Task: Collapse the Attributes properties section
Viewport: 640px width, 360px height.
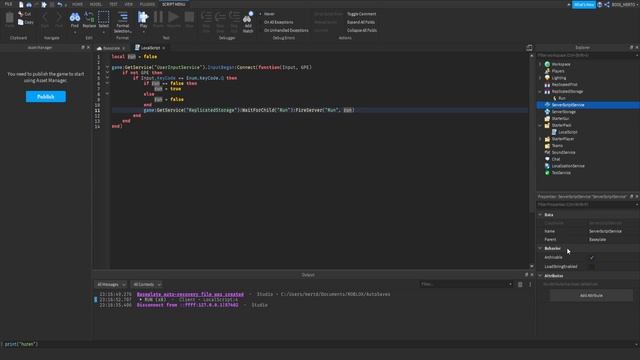Action: click(540, 276)
